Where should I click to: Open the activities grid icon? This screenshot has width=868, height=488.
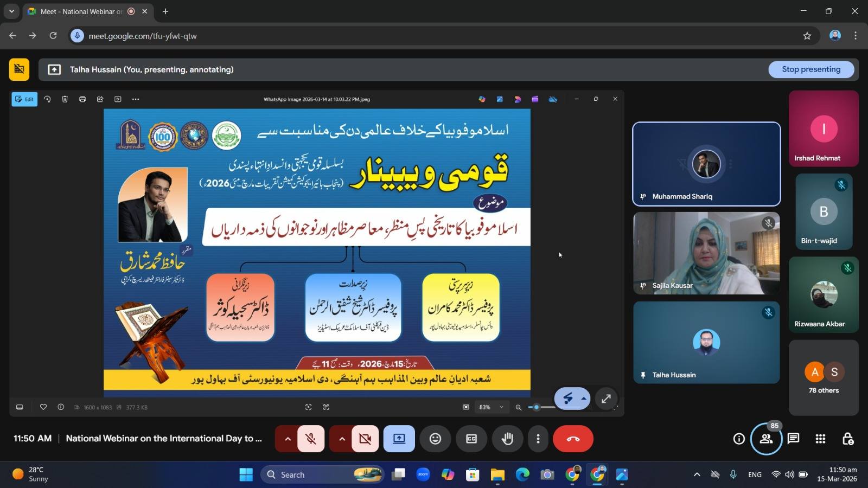(820, 439)
